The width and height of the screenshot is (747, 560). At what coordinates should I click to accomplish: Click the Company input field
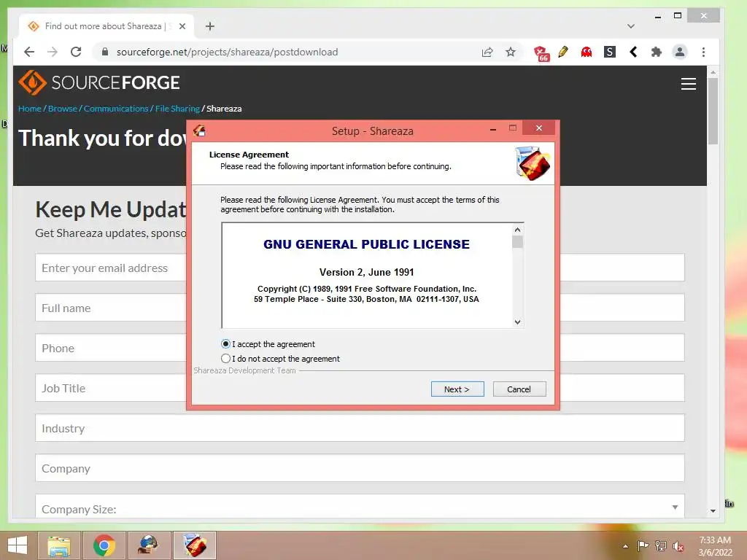coord(360,468)
